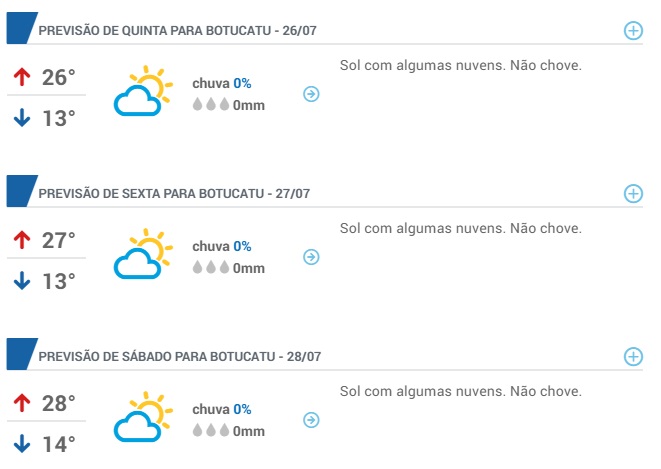Click the sun-and-cloud icon for Thursday
The height and width of the screenshot is (469, 661).
coord(143,91)
